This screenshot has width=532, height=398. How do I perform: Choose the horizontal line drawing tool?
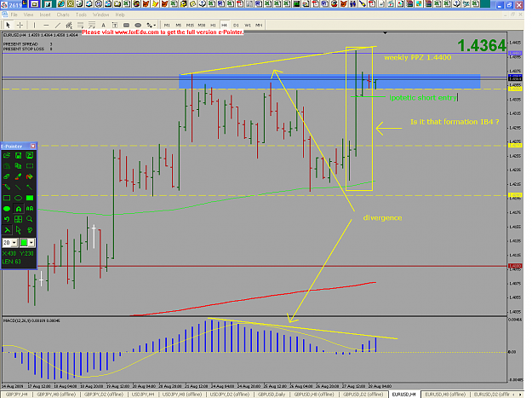point(46,25)
